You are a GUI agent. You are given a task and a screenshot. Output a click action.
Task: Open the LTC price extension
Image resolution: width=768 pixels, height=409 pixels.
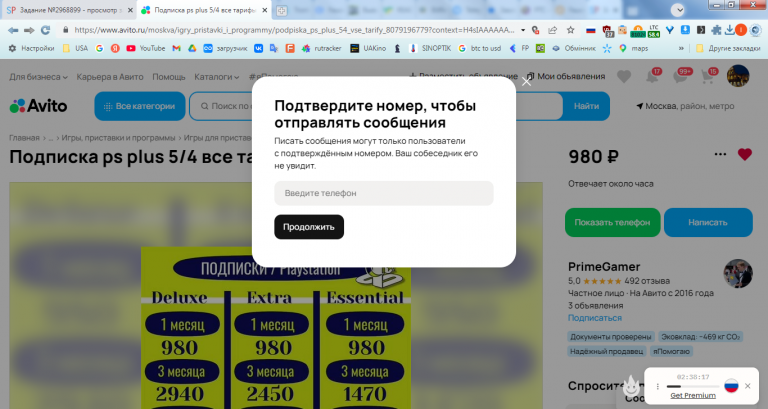(x=653, y=31)
